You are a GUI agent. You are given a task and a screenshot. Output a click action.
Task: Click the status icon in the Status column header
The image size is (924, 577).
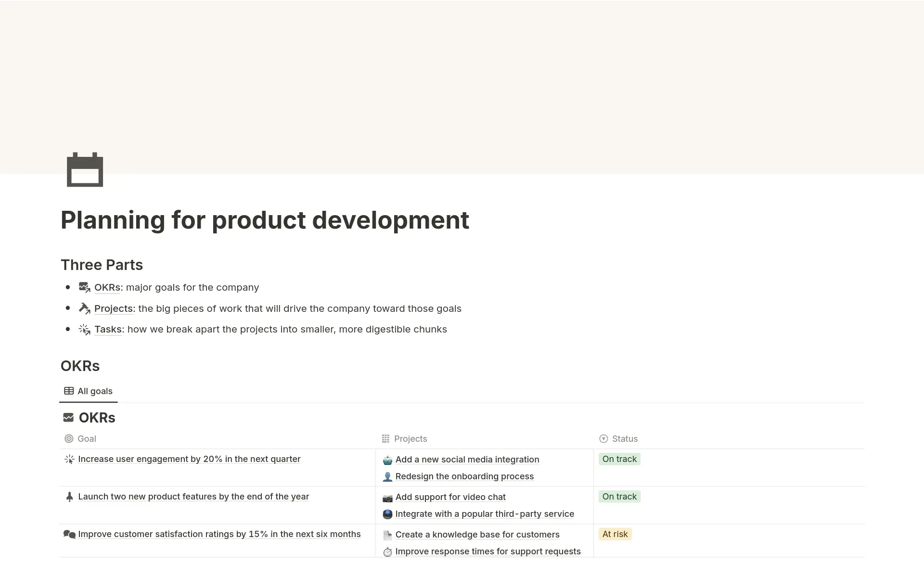tap(603, 438)
